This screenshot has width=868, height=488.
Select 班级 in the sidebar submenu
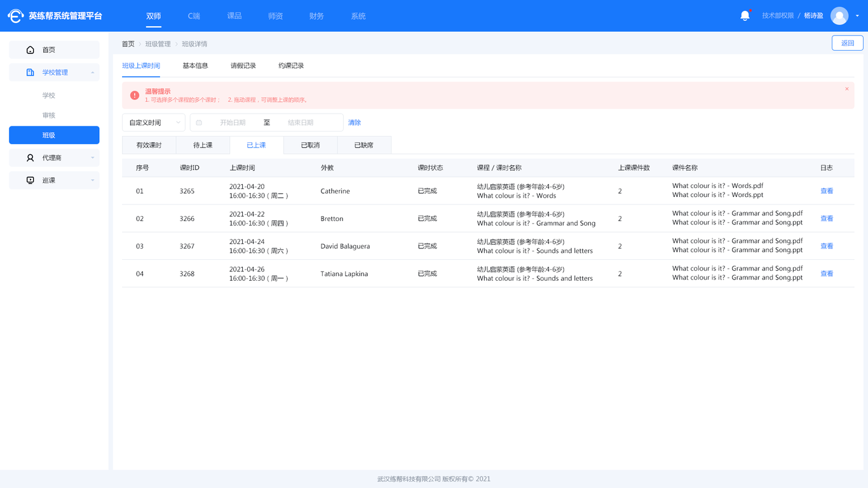tap(54, 135)
